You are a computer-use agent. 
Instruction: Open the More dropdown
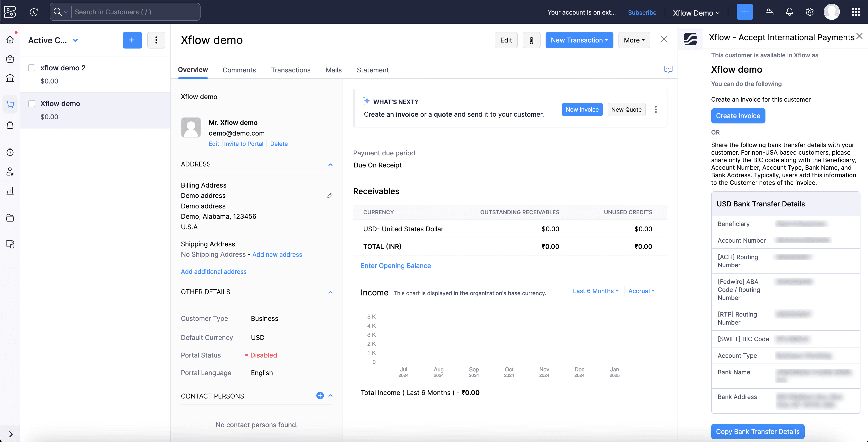pos(634,40)
